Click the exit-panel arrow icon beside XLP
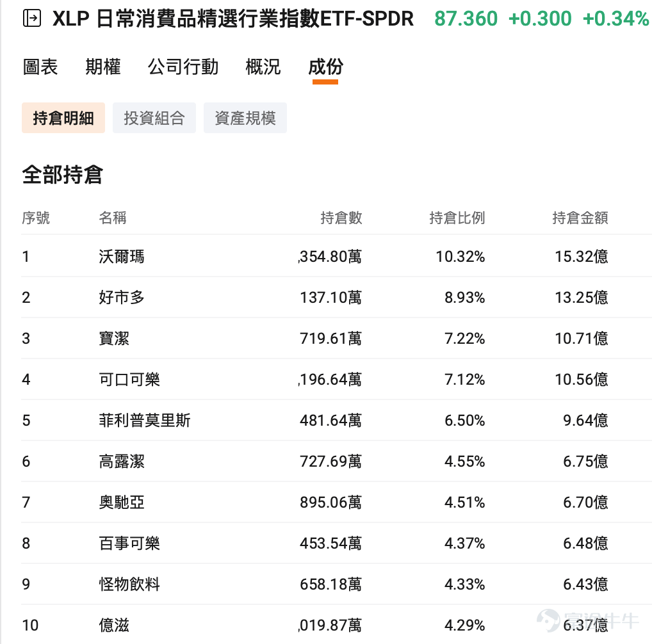652x644 pixels. click(31, 19)
